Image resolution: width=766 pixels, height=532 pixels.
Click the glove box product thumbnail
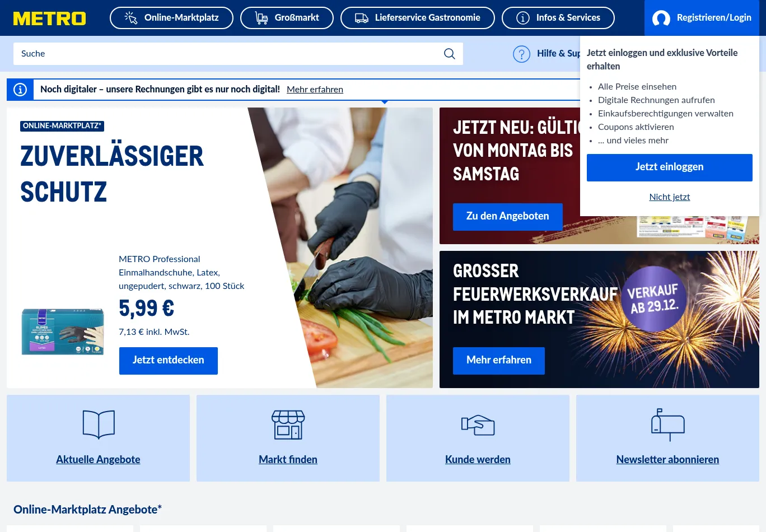(63, 331)
